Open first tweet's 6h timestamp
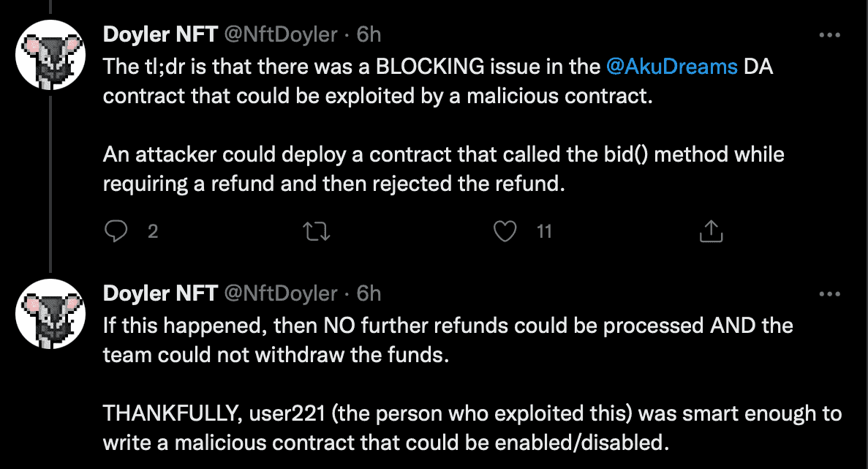 coord(369,34)
